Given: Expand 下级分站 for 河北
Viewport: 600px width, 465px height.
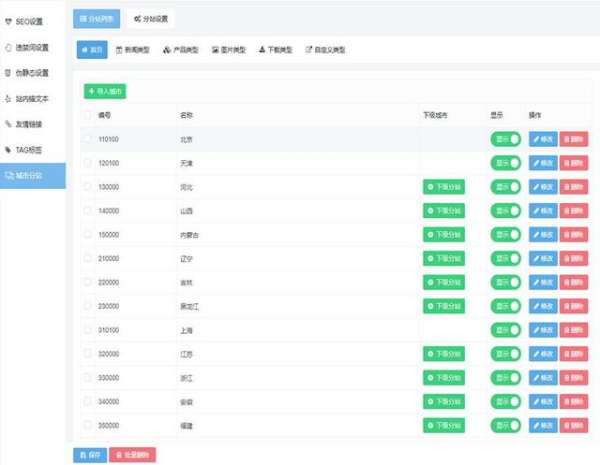Looking at the screenshot, I should [444, 187].
